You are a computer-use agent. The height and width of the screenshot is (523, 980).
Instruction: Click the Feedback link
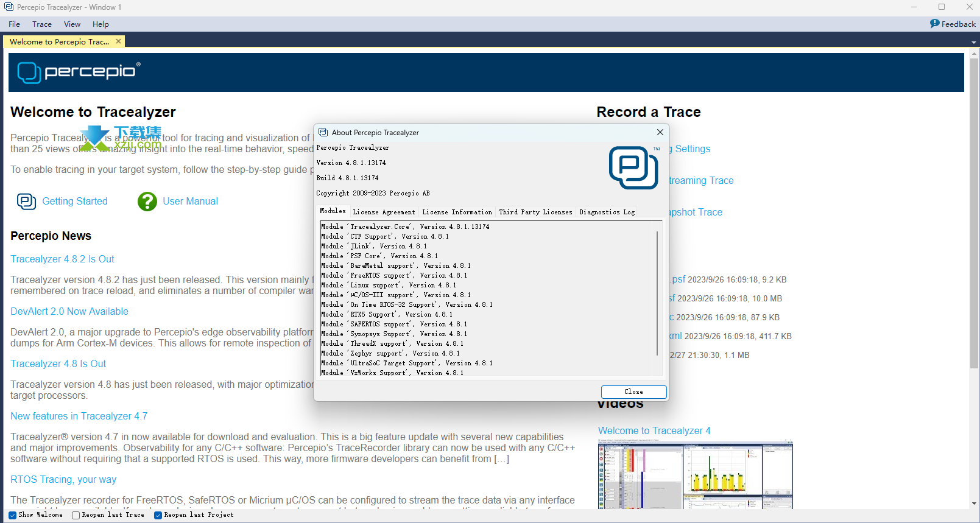tap(958, 24)
